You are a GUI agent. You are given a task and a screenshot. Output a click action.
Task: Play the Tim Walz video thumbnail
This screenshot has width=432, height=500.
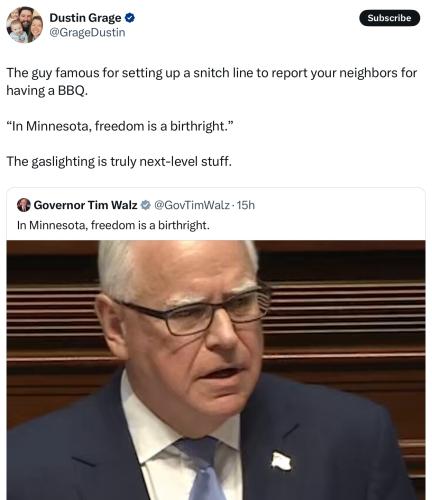(x=216, y=370)
